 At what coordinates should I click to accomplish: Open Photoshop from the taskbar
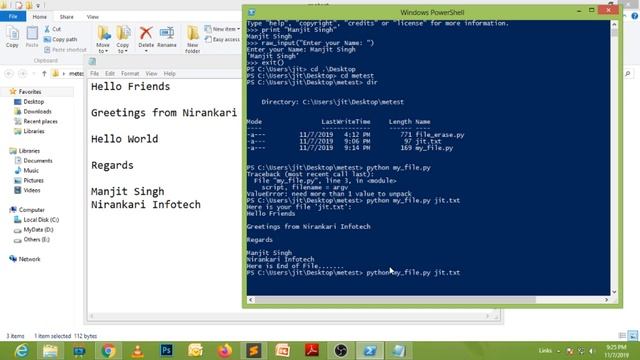[166, 351]
